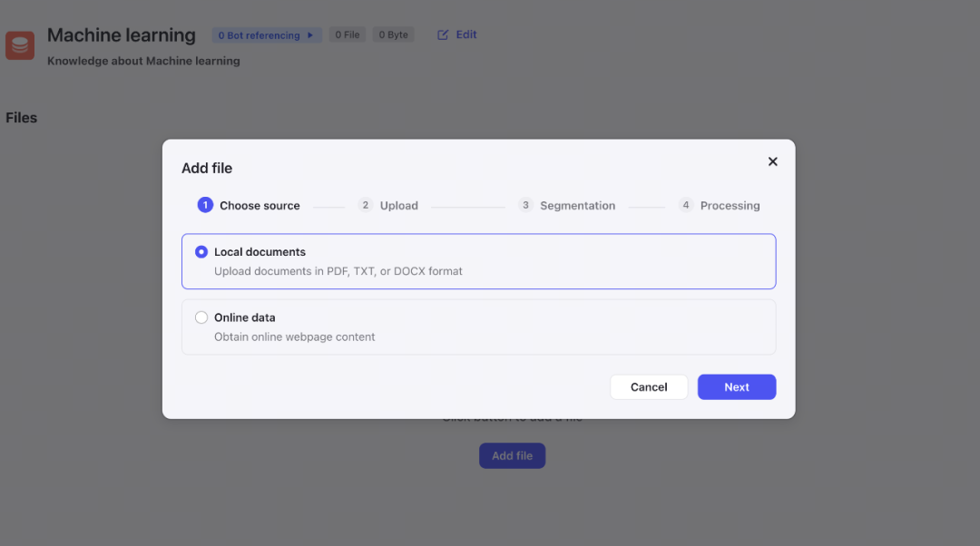Close the Add file dialog with X
Viewport: 980px width, 546px height.
pos(772,161)
